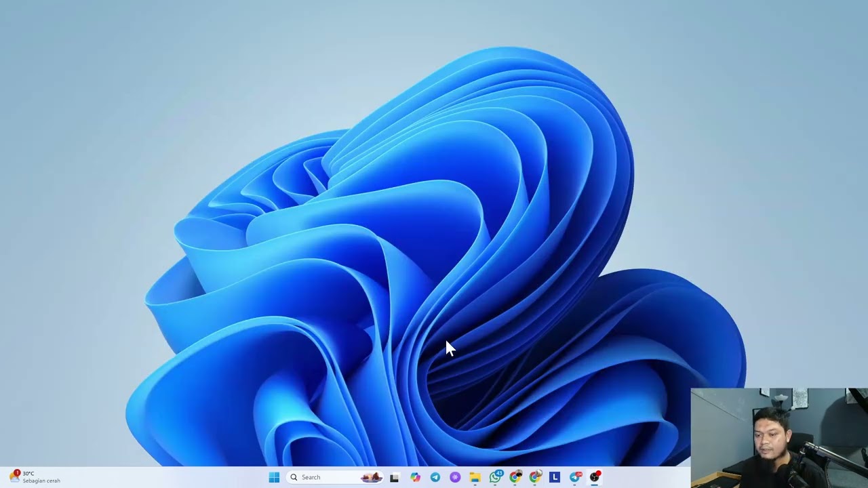The image size is (868, 488).
Task: Open the weather widget showing 30°C
Action: click(x=35, y=477)
